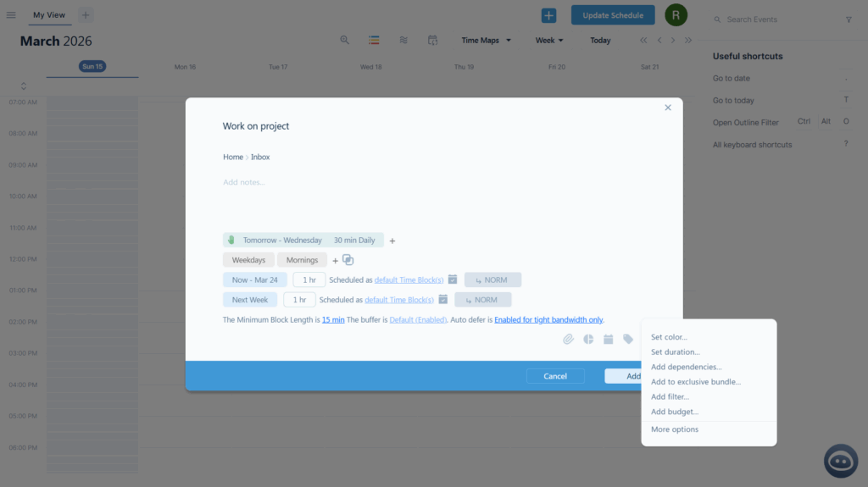Click the tag icon in dialog
Viewport: 868px width, 487px height.
click(628, 340)
